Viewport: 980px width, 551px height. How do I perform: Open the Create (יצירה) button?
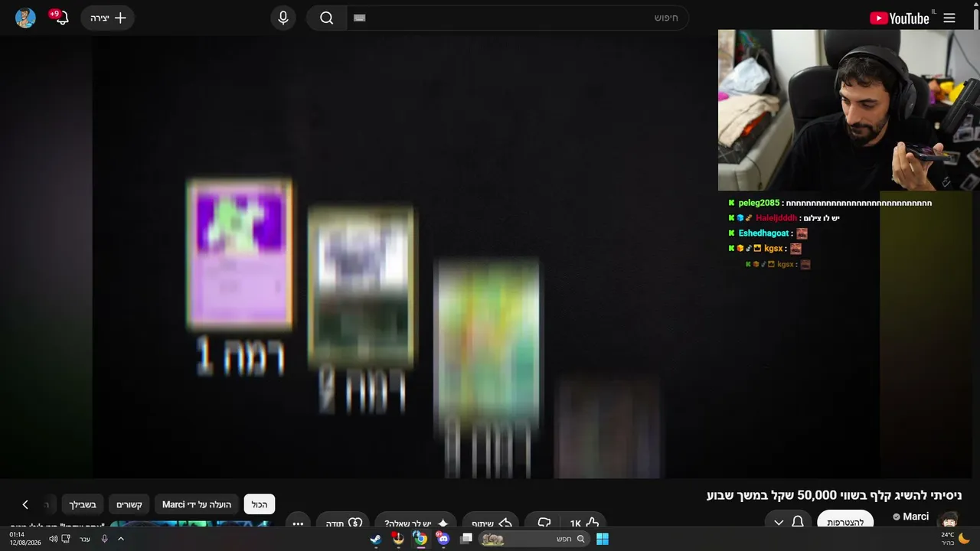point(108,18)
